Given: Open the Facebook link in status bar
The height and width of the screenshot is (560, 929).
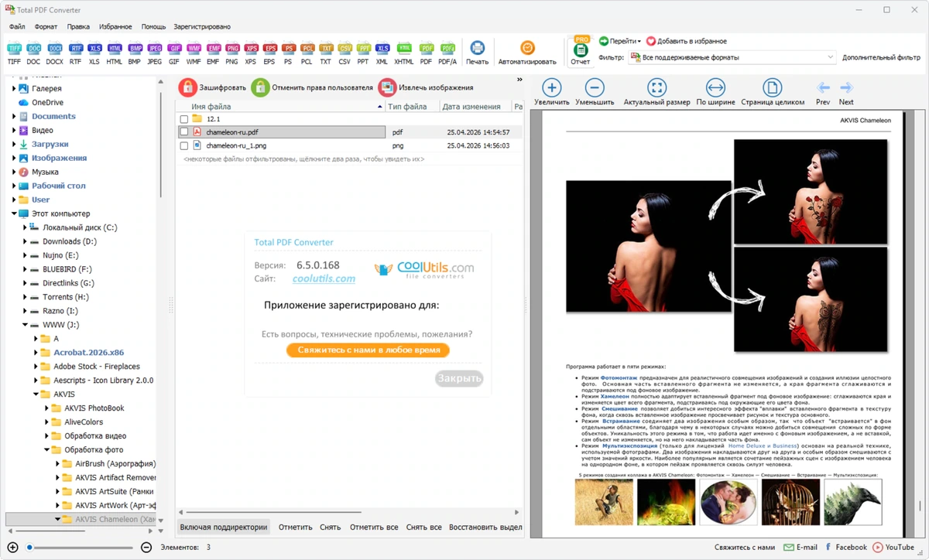Looking at the screenshot, I should (x=845, y=548).
